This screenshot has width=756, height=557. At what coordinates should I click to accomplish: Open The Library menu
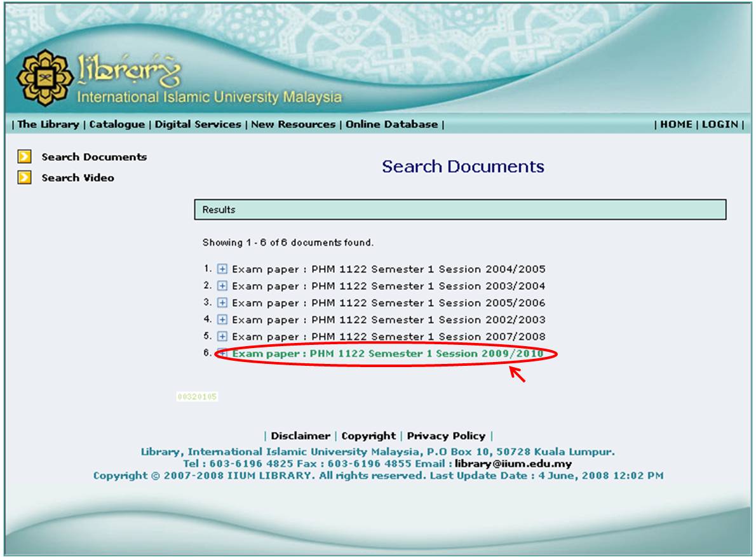coord(48,124)
